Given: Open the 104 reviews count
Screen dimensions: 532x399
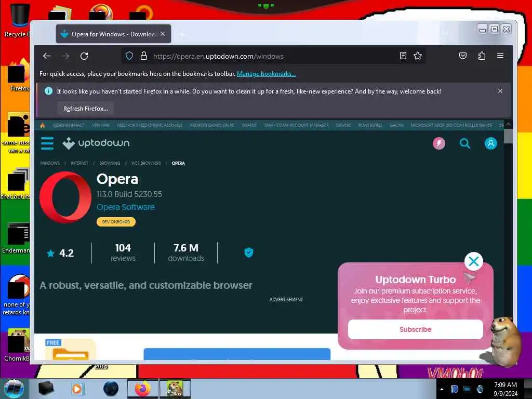Looking at the screenshot, I should pos(123,253).
